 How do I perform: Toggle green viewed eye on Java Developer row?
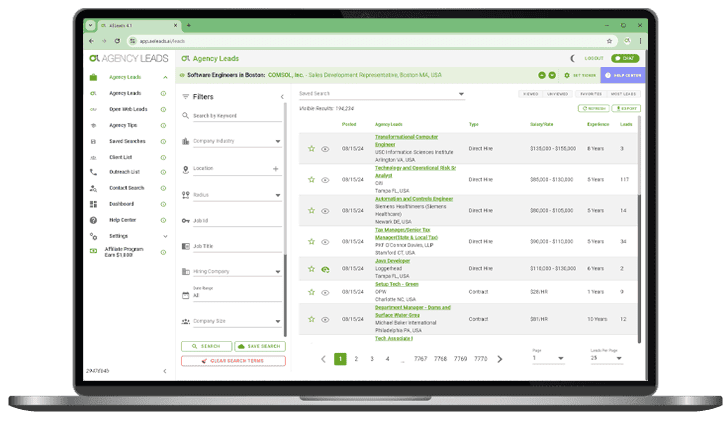(325, 269)
